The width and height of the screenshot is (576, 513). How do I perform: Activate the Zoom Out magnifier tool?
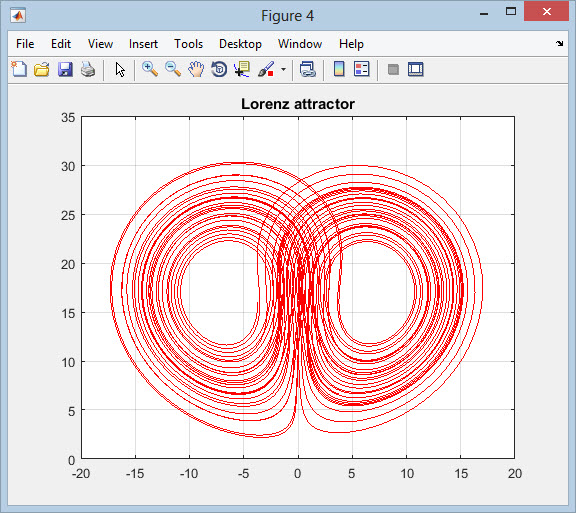(173, 69)
